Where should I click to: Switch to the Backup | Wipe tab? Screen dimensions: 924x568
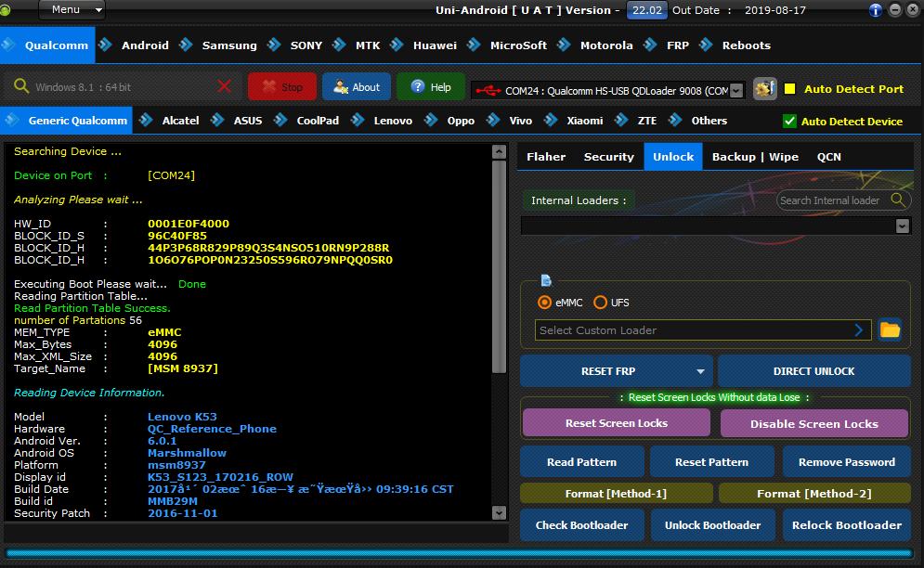tap(755, 157)
